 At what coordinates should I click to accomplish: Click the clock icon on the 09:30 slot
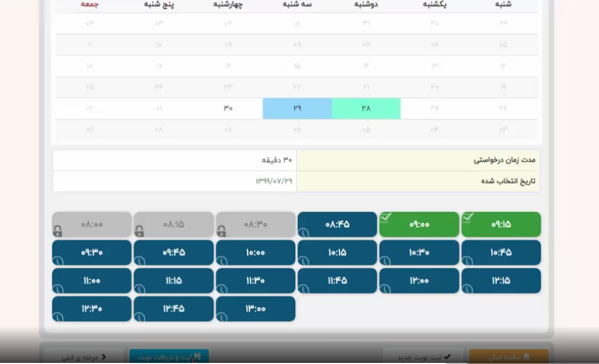(58, 261)
